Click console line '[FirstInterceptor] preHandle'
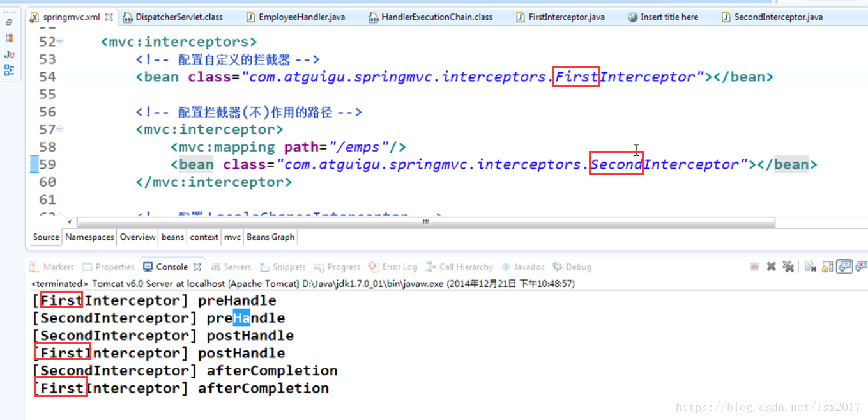Screen dimensions: 868x420 click(155, 300)
